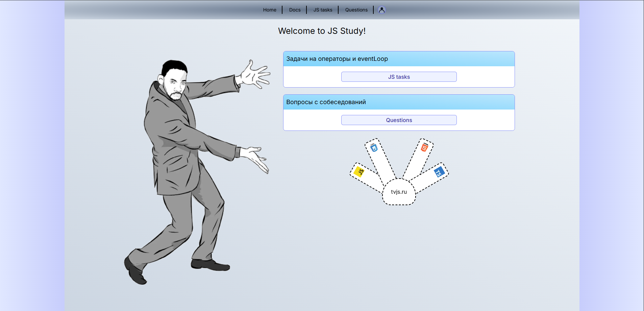Click the orange HTML5 logo badge
644x311 pixels.
pyautogui.click(x=425, y=147)
